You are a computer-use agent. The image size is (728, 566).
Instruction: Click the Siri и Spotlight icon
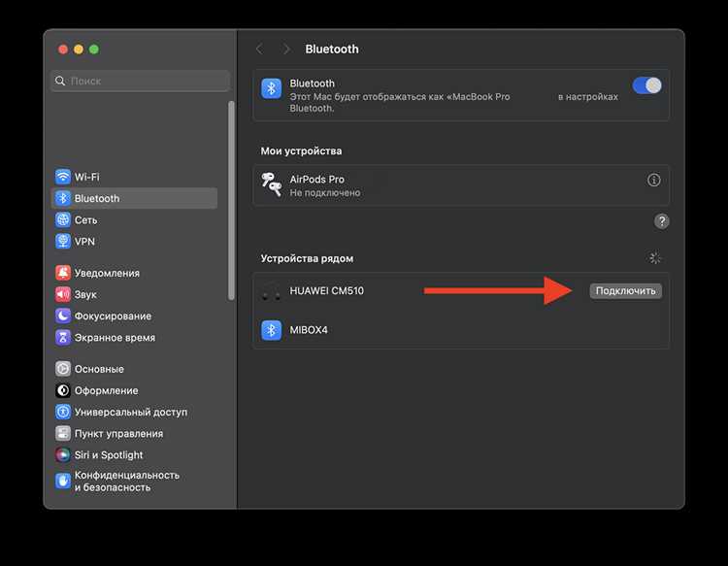click(63, 455)
